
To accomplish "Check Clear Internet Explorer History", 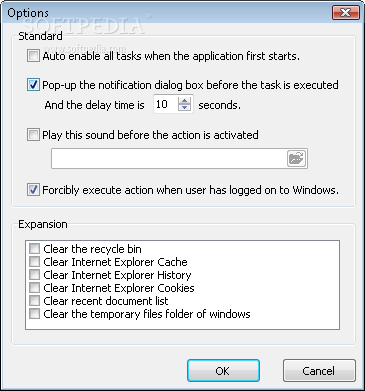I will (34, 275).
